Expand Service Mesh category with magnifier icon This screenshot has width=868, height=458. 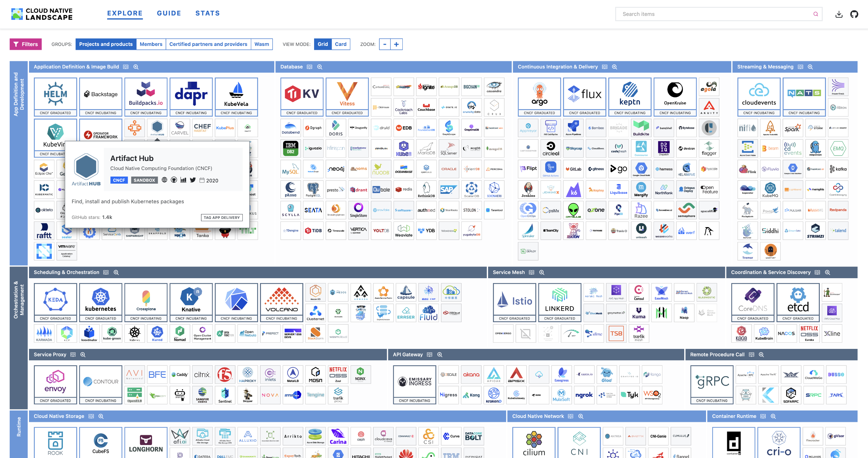point(542,272)
